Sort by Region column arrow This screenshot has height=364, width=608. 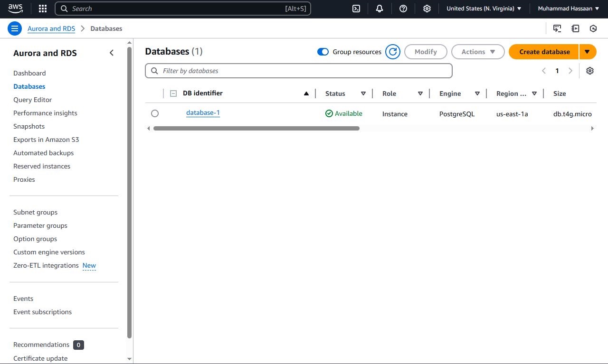pyautogui.click(x=534, y=93)
